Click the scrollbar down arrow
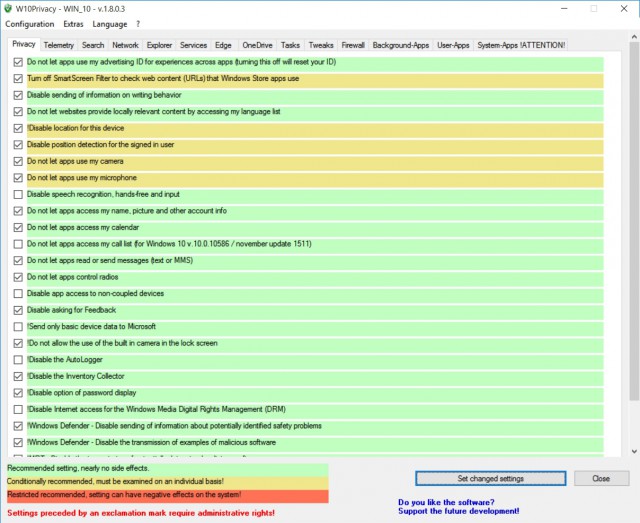 pyautogui.click(x=634, y=452)
